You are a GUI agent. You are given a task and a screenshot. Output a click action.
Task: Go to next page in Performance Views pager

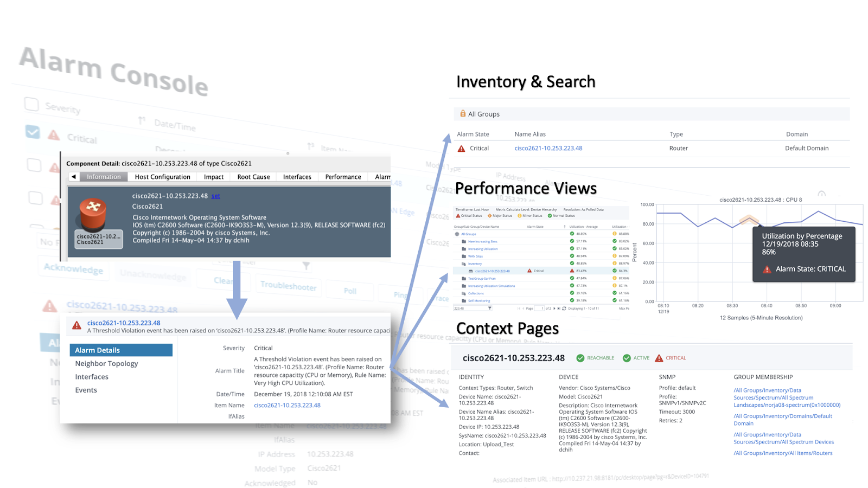tap(554, 309)
